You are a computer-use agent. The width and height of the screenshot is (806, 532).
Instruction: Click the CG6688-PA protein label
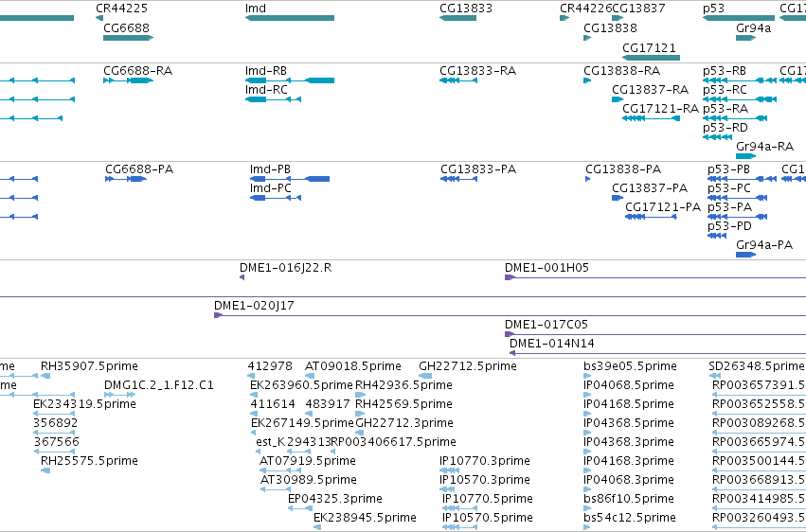click(139, 169)
